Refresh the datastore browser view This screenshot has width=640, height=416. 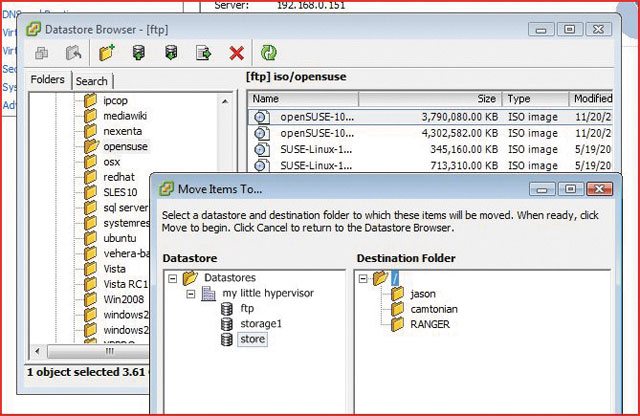click(x=269, y=53)
